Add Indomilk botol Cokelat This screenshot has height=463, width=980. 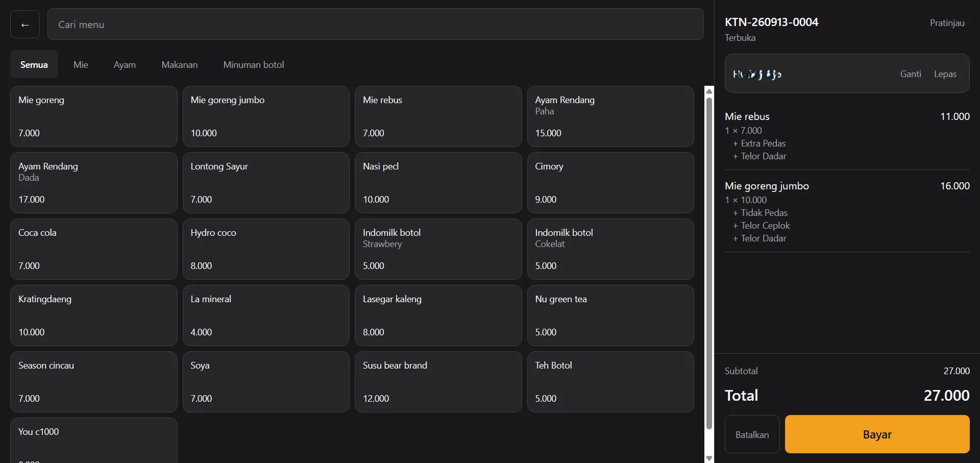pyautogui.click(x=610, y=249)
